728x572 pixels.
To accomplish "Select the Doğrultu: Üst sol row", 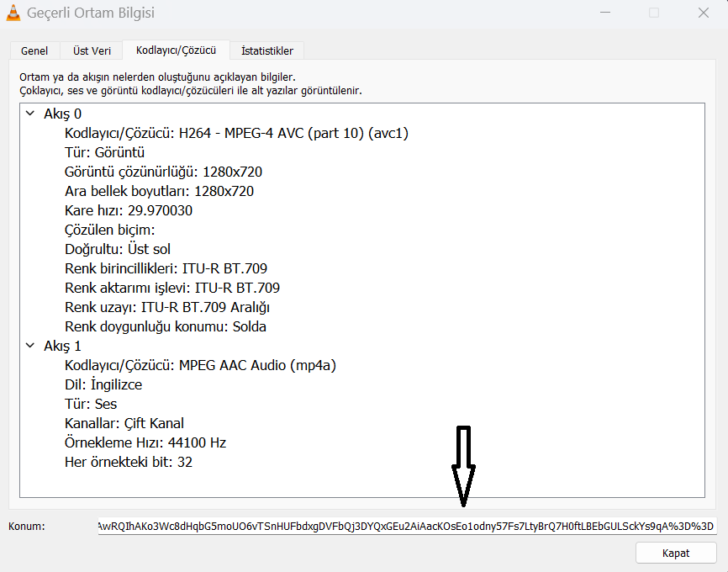I will coord(118,249).
